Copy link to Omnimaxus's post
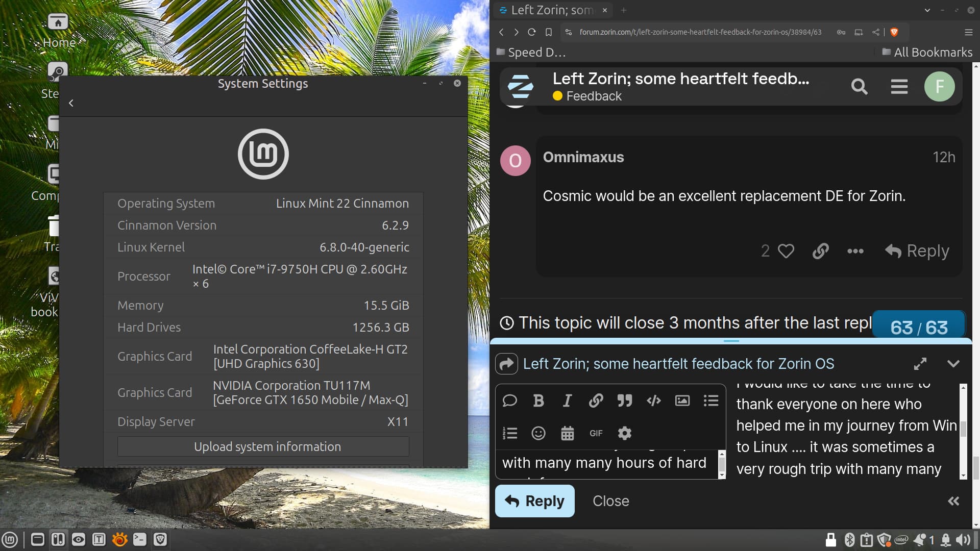The height and width of the screenshot is (551, 980). click(821, 251)
